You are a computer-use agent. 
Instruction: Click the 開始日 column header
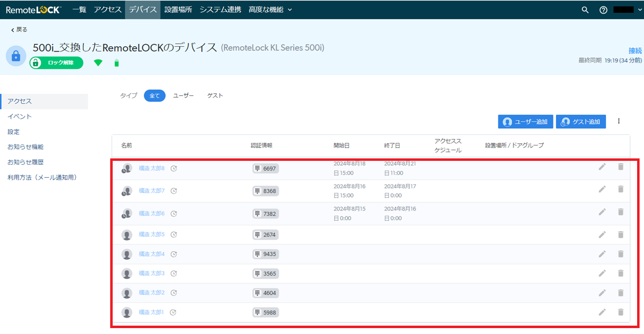pos(341,146)
